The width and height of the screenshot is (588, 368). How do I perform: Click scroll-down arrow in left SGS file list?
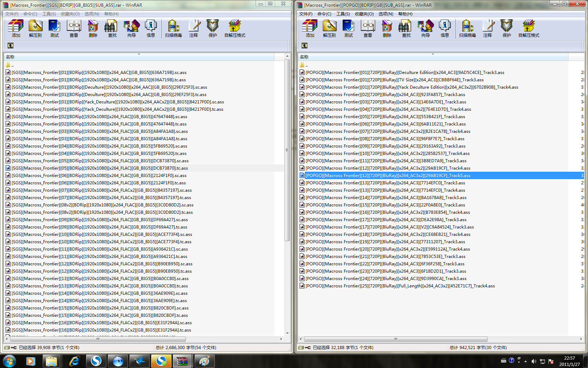[x=287, y=333]
